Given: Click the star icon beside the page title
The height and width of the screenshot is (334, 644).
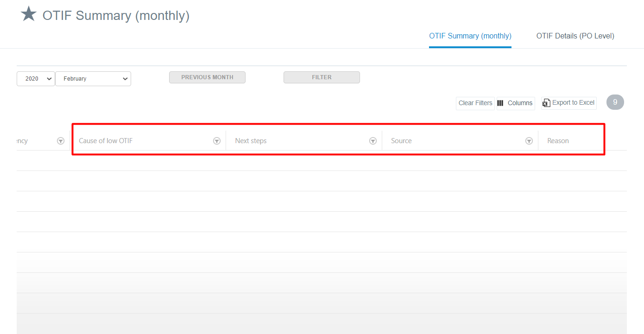Looking at the screenshot, I should (x=28, y=14).
